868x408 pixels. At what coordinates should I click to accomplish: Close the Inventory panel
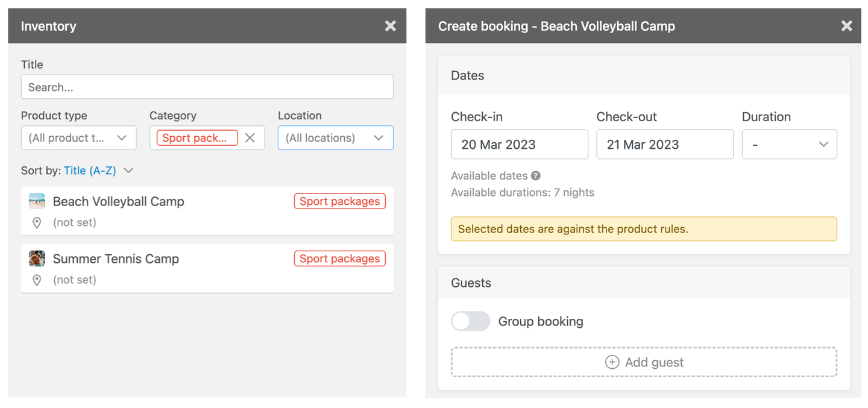click(391, 26)
